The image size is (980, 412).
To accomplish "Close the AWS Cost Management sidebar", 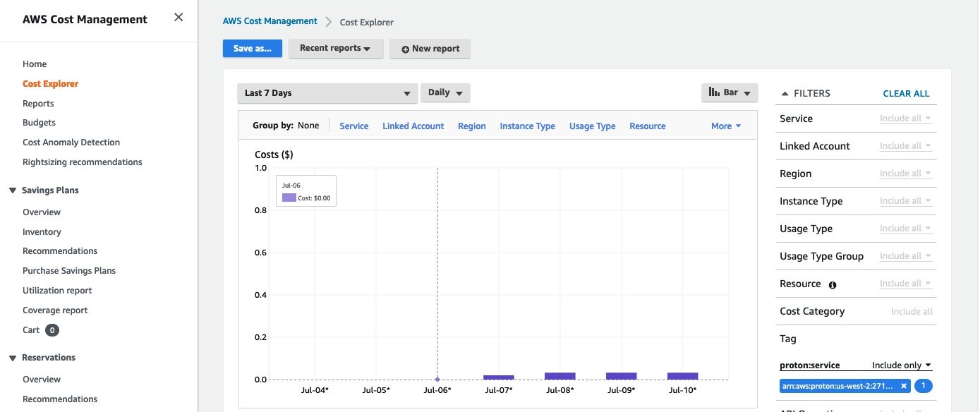I will tap(179, 17).
